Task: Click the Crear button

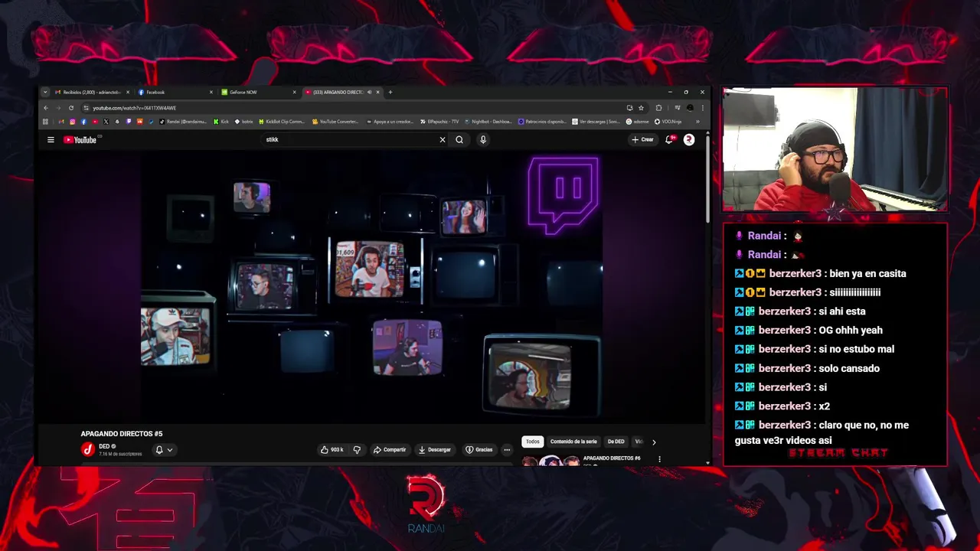Action: (x=642, y=139)
